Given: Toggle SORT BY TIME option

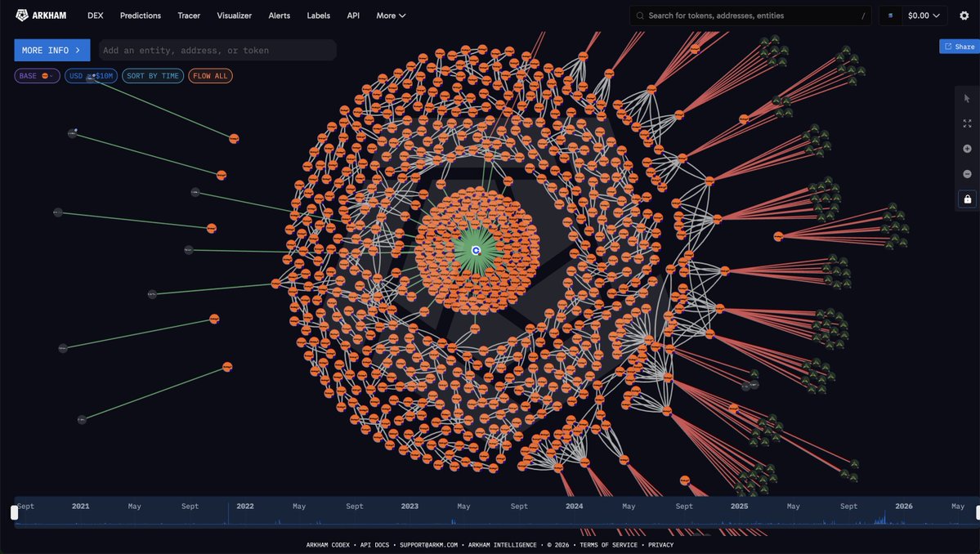Looking at the screenshot, I should 153,76.
